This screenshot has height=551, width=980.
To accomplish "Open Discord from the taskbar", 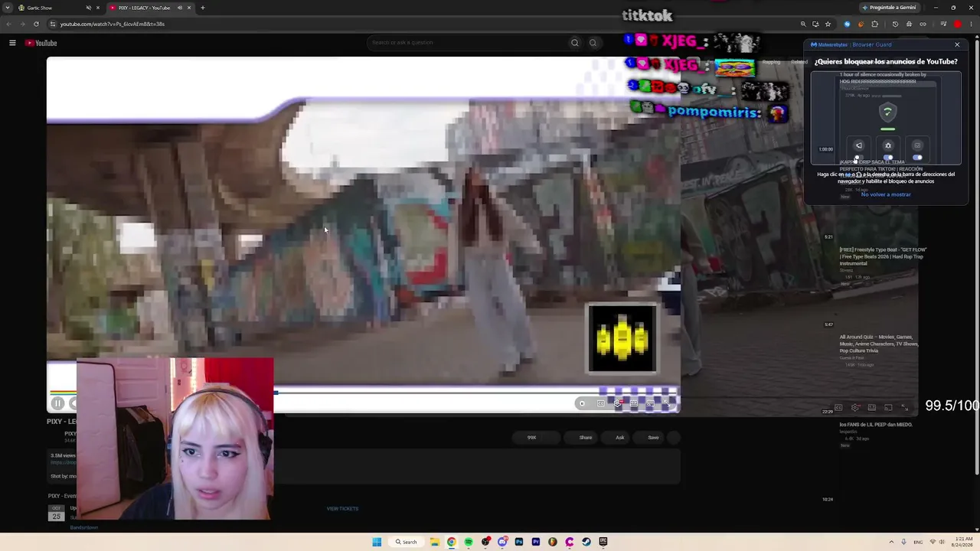I will pyautogui.click(x=502, y=542).
